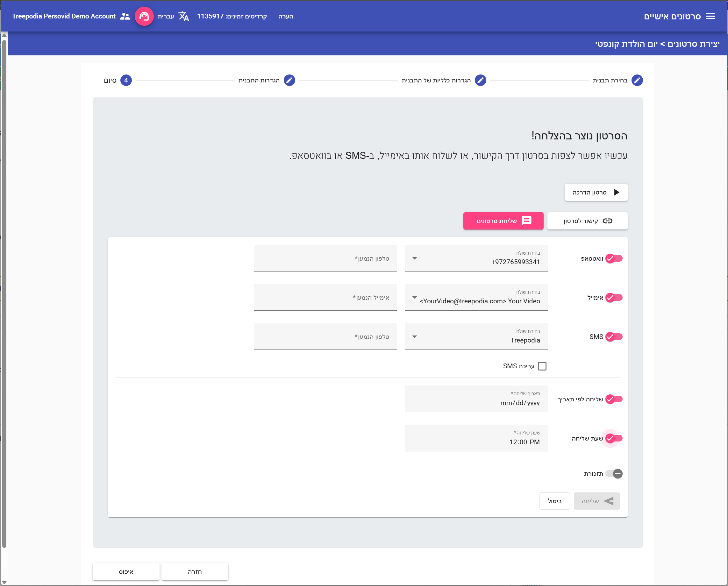
Task: Click the אימייל הנמען field
Action: click(325, 297)
